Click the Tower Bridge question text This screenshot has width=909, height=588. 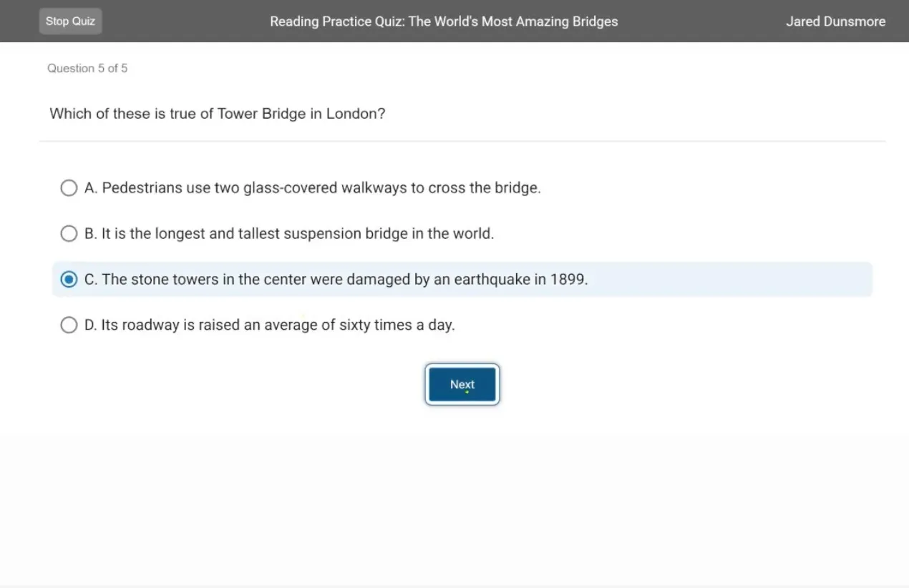(218, 114)
